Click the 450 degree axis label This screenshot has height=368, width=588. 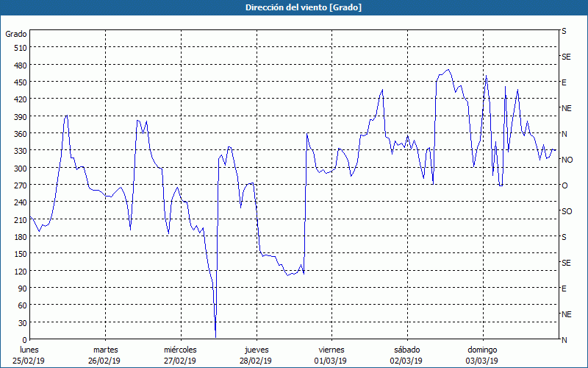pos(21,82)
